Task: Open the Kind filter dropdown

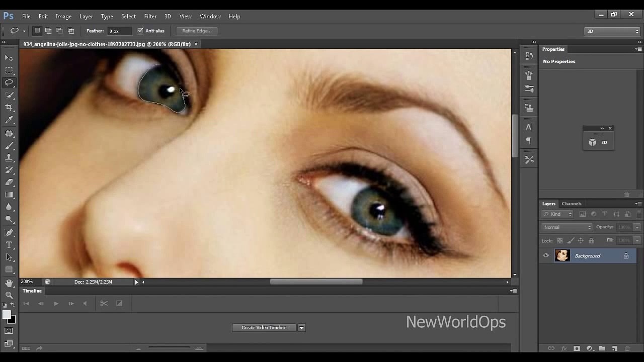Action: click(x=557, y=214)
